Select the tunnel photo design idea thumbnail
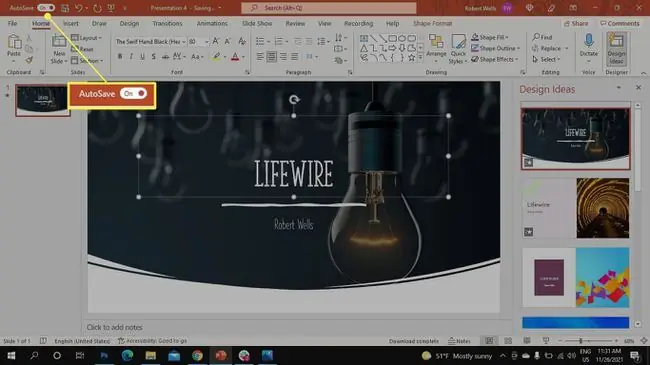This screenshot has height=365, width=650. [603, 208]
